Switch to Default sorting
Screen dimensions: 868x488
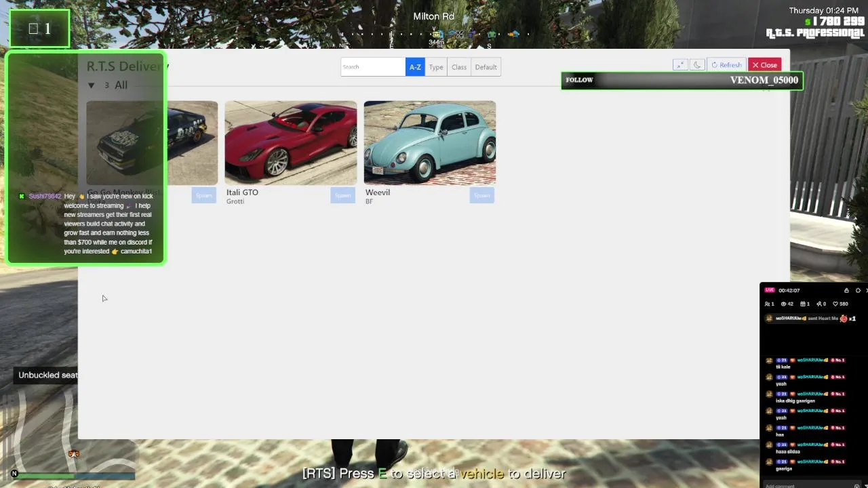point(486,67)
